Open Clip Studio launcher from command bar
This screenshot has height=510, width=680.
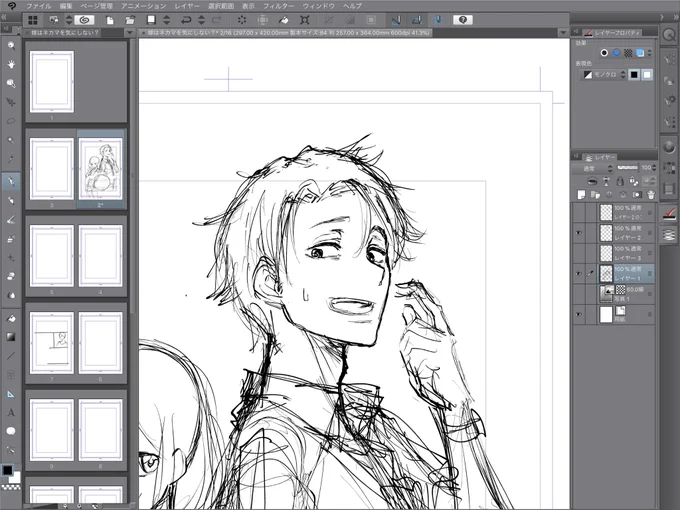tap(84, 20)
